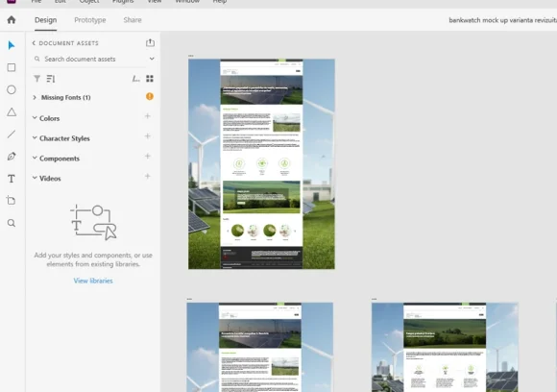Screen dimensions: 557x392
Task: Collapse the Colors section
Action: [x=35, y=117]
